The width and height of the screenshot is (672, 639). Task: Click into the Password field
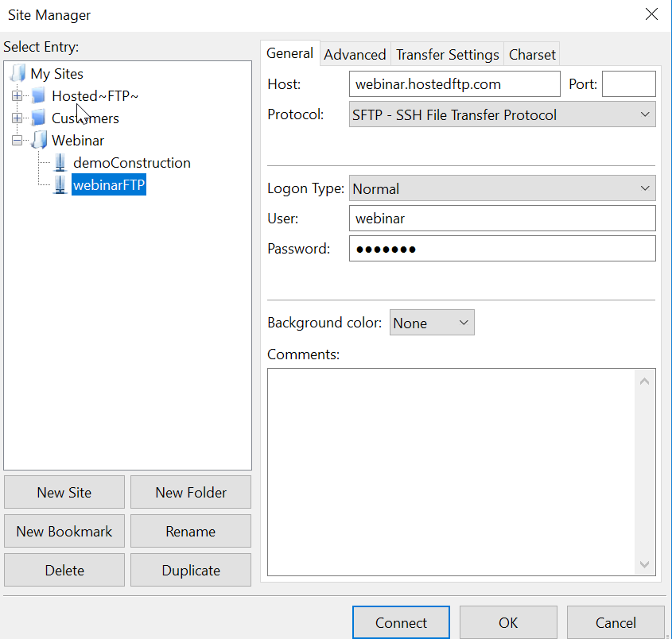pos(503,249)
